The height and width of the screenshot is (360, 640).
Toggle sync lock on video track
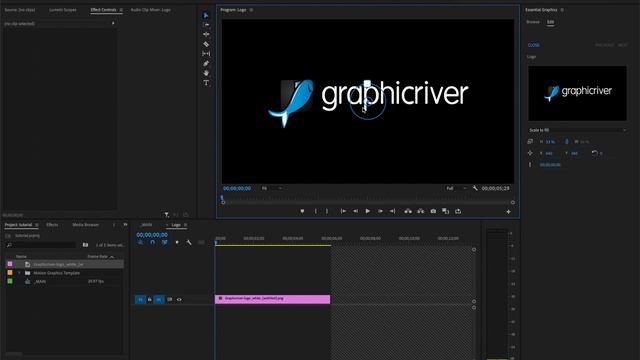click(x=169, y=300)
